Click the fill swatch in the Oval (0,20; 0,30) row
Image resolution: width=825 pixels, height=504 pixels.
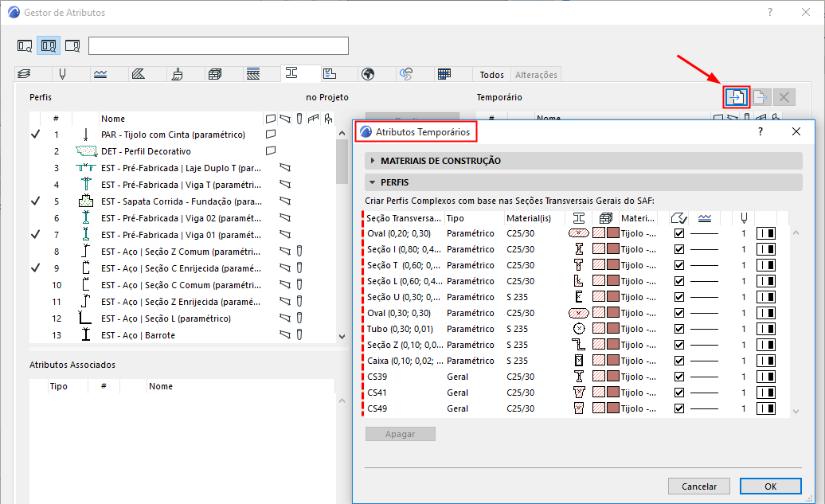tap(599, 232)
